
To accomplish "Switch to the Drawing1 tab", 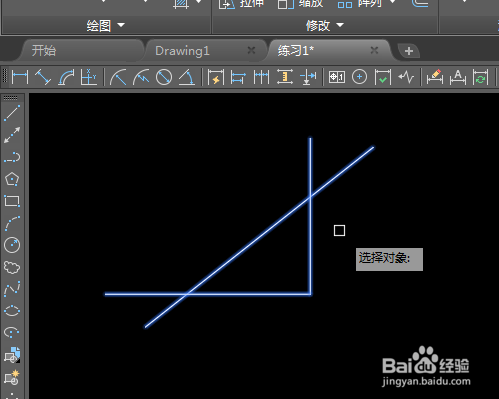I will [x=182, y=51].
